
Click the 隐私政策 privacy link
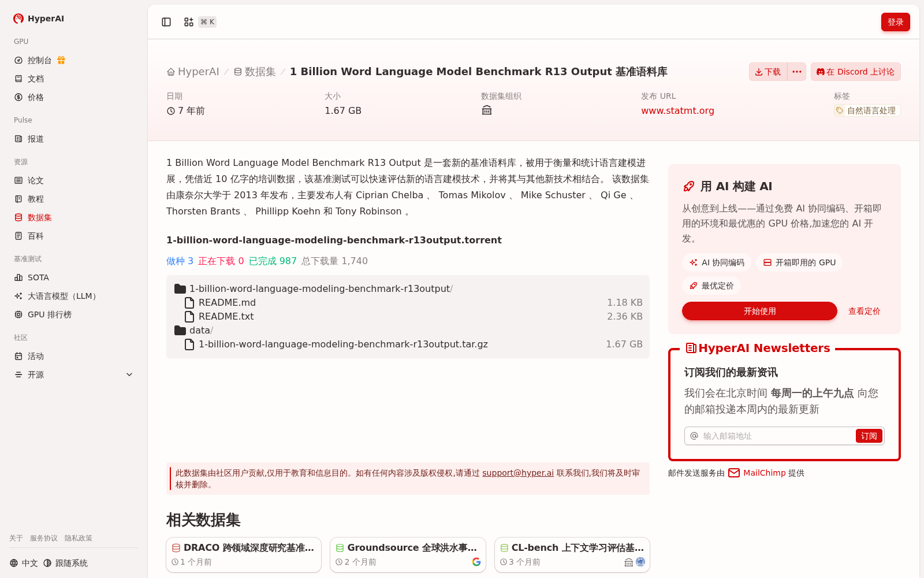tap(79, 538)
